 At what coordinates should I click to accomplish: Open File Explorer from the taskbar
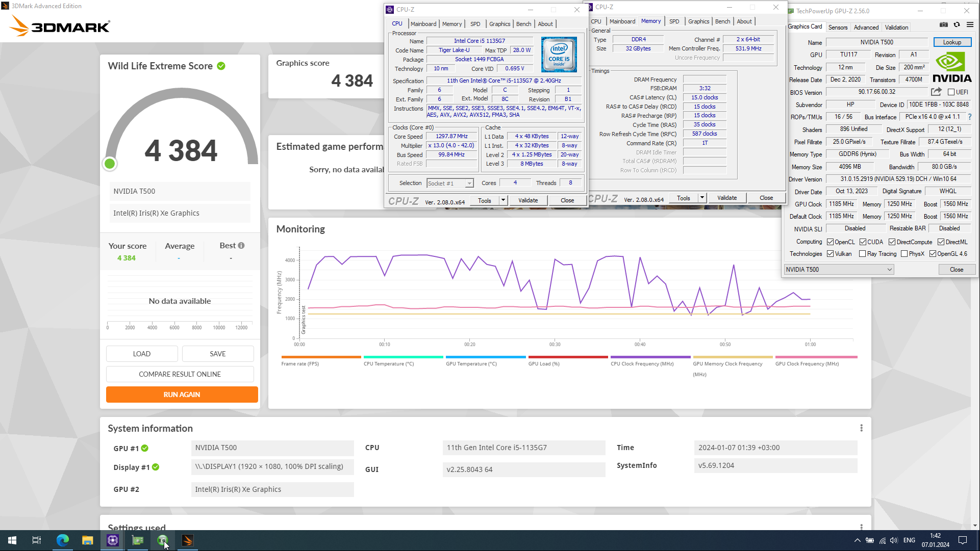(x=87, y=540)
